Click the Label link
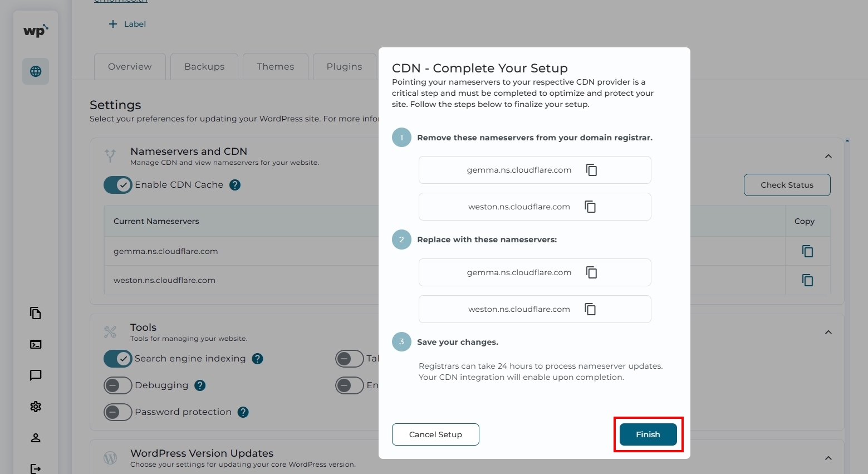 click(135, 24)
